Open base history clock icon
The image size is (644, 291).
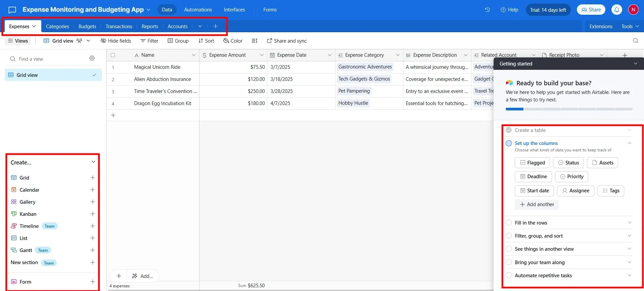tap(487, 10)
